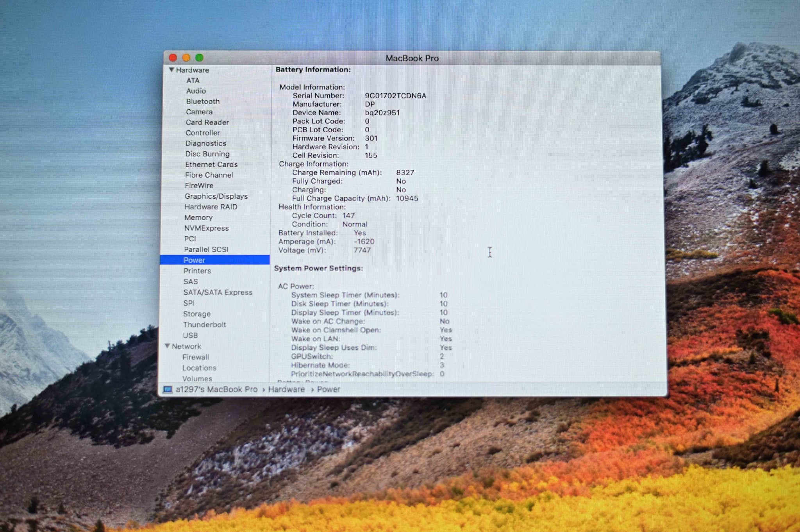Zoom window with the green button

199,58
